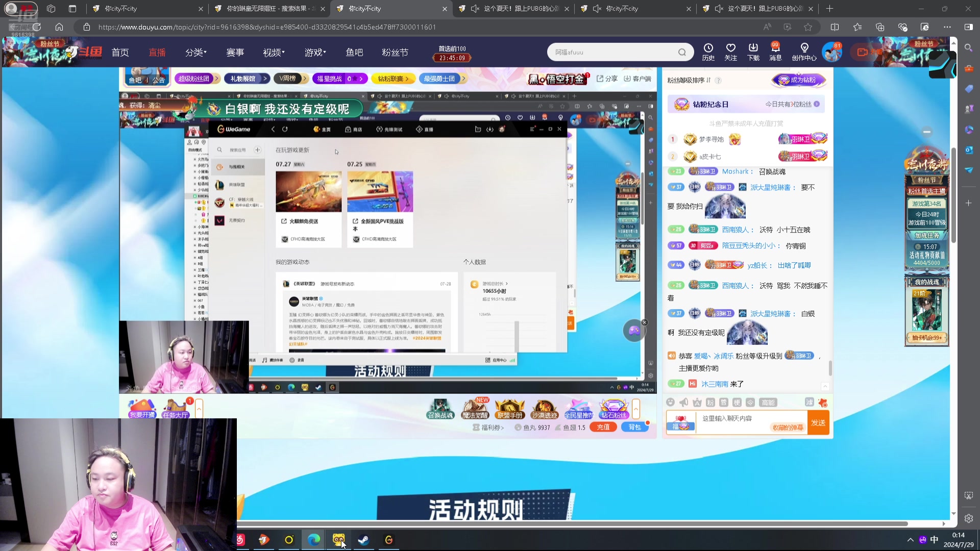
Task: Open Steam from the taskbar
Action: (363, 540)
